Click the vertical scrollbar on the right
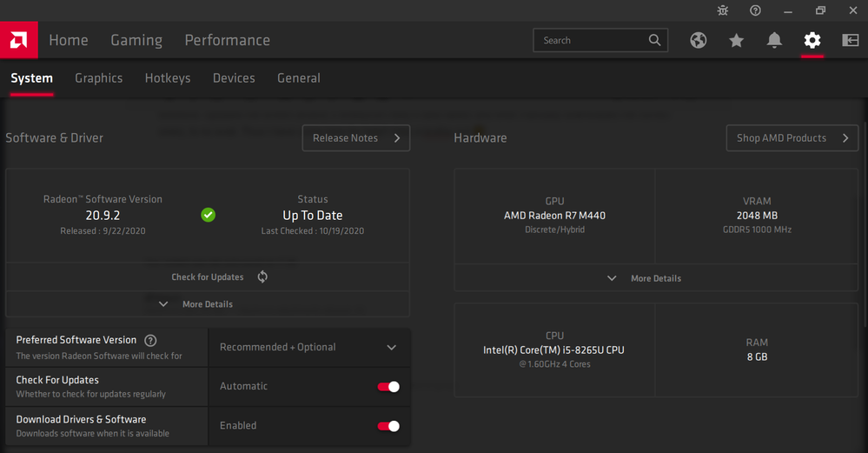868x453 pixels. [865, 224]
